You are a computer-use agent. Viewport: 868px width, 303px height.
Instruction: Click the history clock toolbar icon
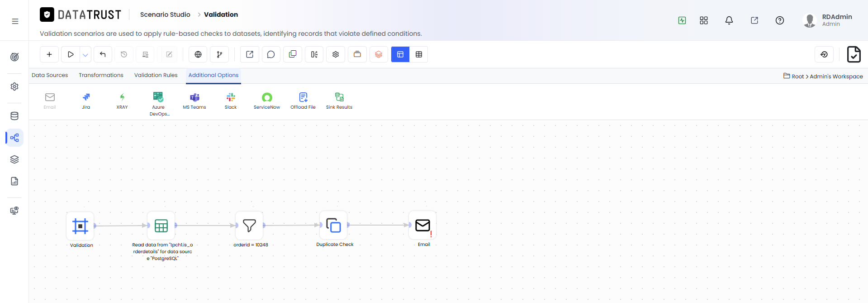tap(124, 54)
